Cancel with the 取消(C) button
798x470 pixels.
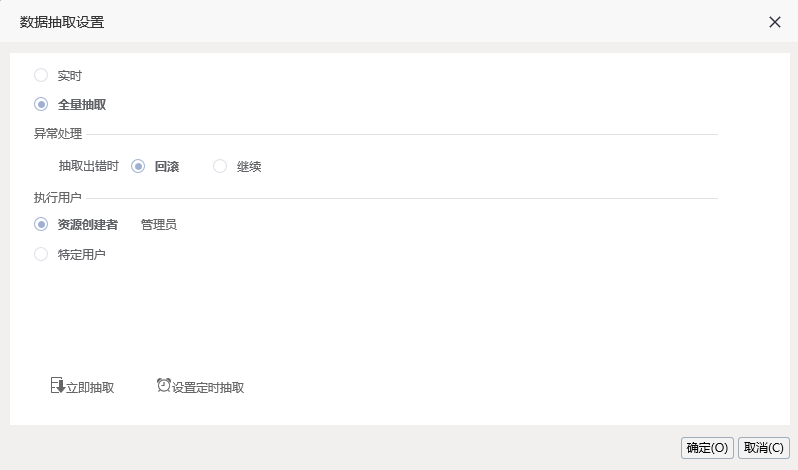point(763,448)
